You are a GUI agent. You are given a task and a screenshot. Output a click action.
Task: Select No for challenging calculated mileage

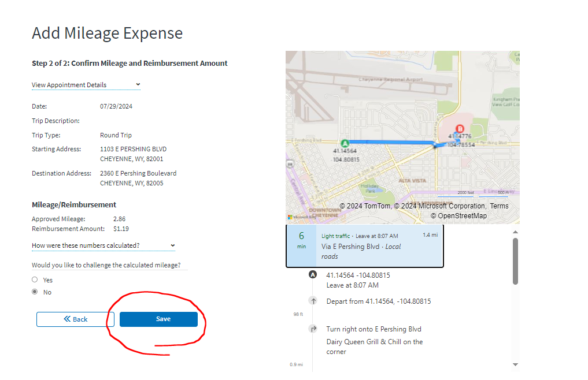(35, 292)
